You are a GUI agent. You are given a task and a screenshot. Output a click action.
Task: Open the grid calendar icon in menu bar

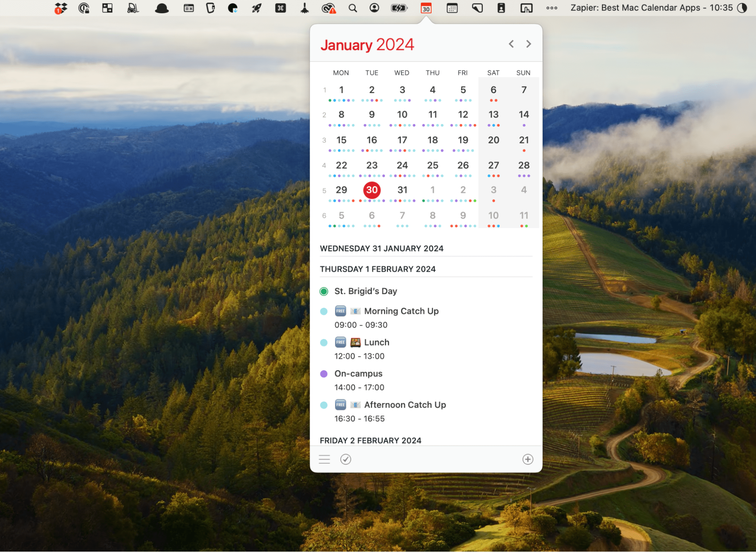[x=452, y=8]
